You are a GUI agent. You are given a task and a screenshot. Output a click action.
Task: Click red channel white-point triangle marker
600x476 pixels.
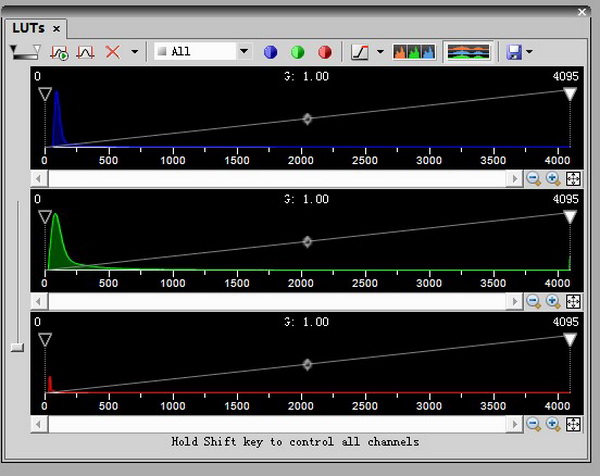point(570,339)
